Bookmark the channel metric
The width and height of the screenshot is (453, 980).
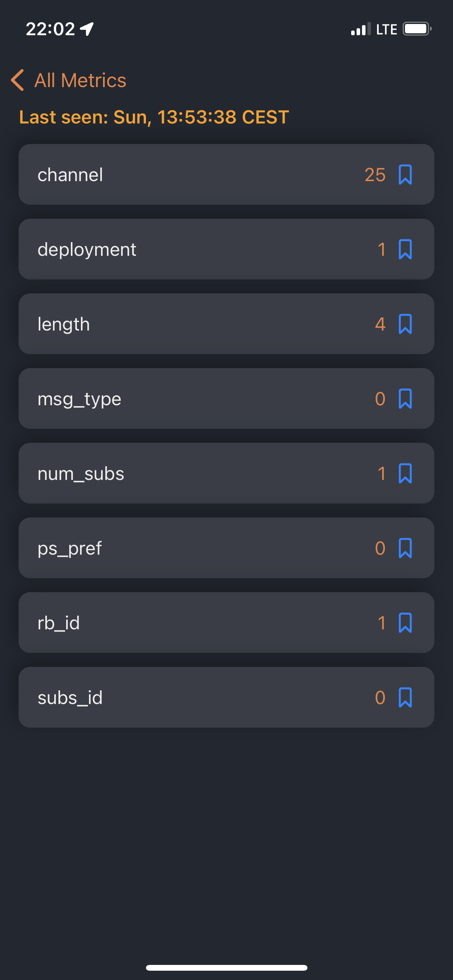(x=405, y=175)
